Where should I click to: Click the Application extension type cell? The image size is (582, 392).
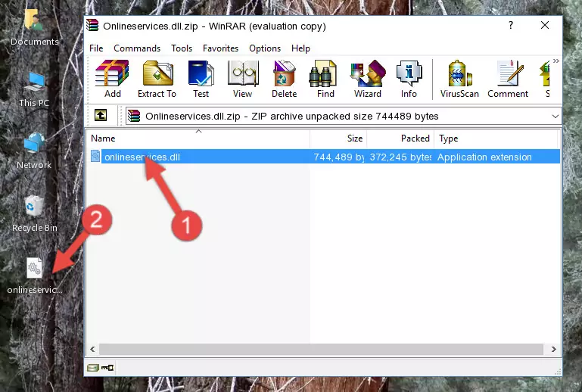coord(484,157)
